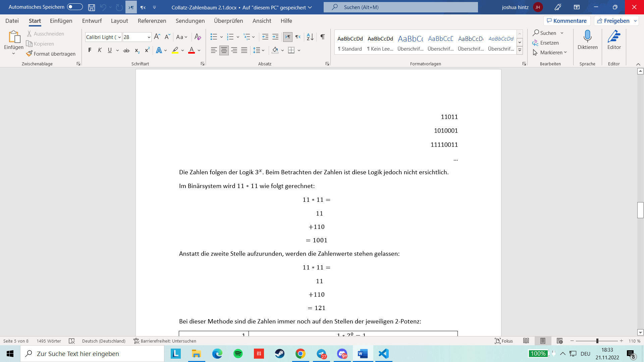
Task: Open text effects A icon
Action: coord(159,50)
